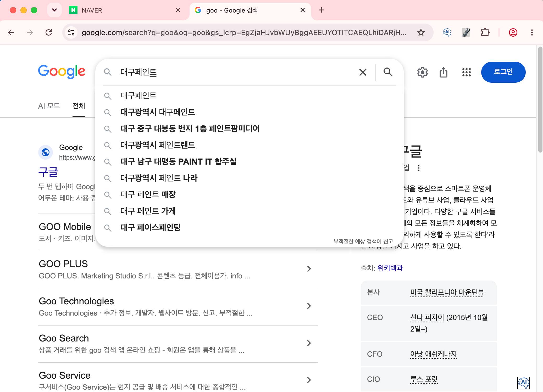Choose suggestion 대구 페인트 가게
This screenshot has height=392, width=543.
click(249, 211)
